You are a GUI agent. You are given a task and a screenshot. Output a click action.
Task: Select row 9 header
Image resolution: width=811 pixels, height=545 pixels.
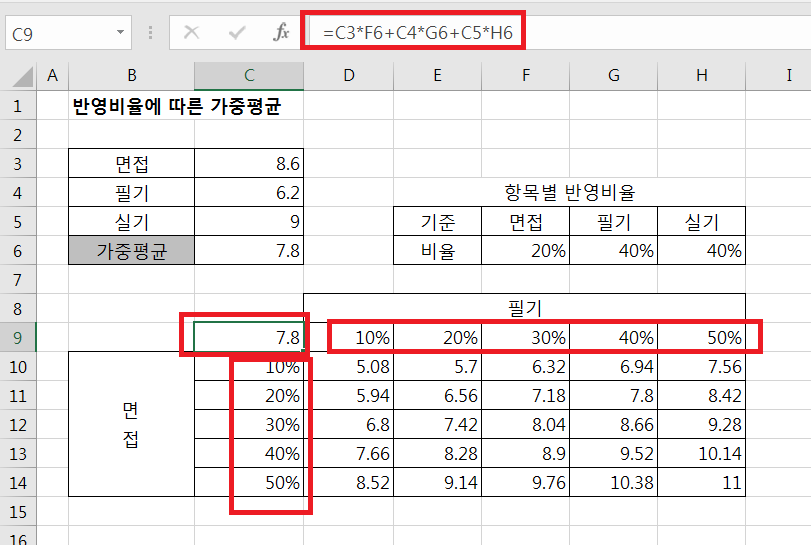point(17,337)
